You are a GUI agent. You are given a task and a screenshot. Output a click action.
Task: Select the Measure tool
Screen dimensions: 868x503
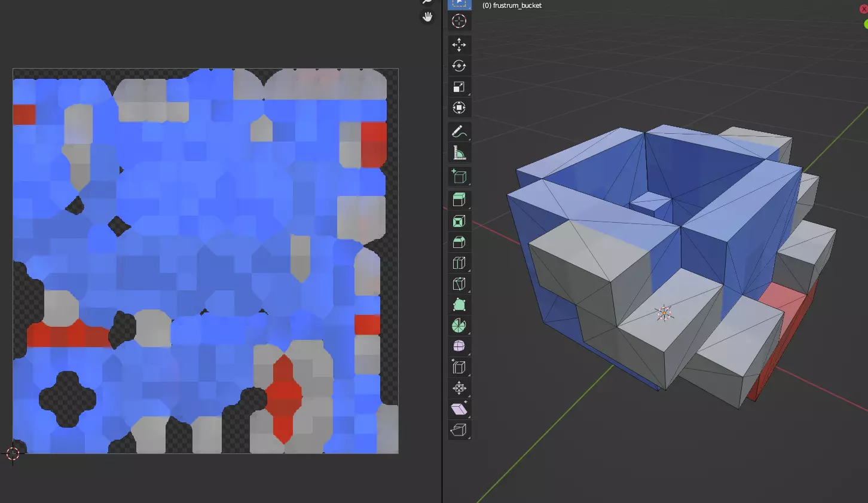coord(459,152)
